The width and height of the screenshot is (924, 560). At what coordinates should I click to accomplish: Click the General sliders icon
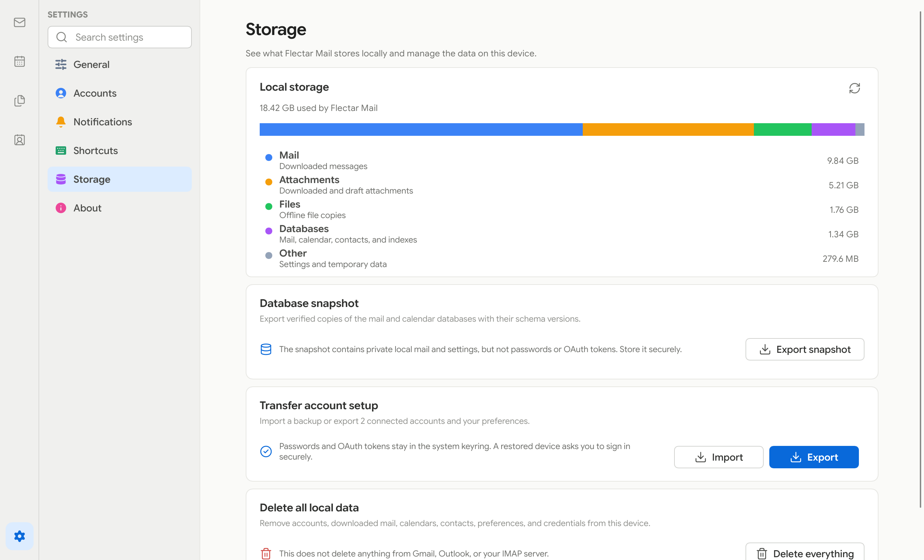tap(61, 64)
